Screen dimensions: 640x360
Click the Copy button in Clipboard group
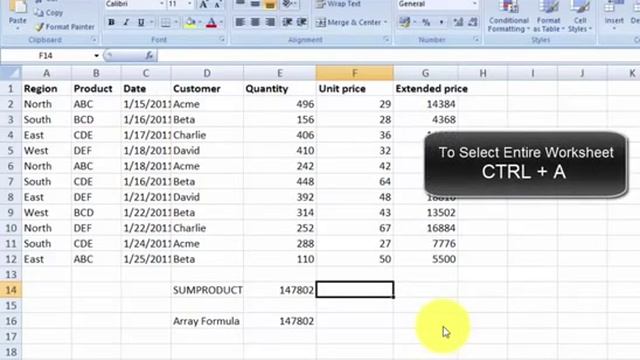coord(49,13)
